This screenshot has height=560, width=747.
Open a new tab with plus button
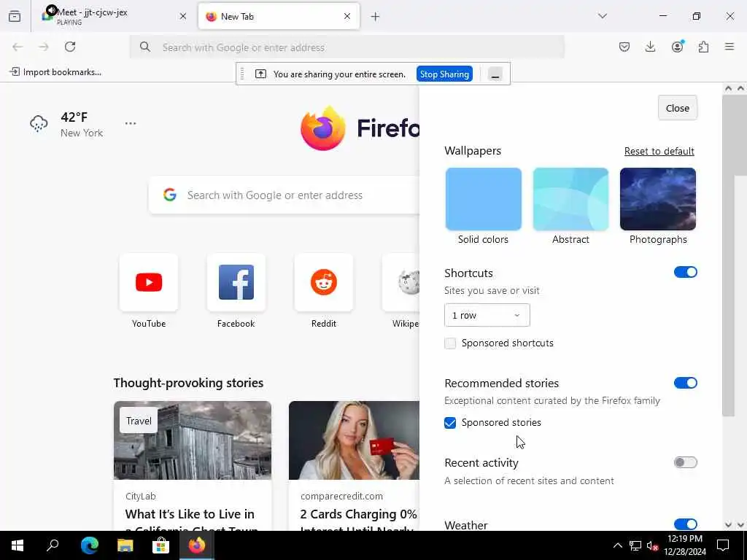click(376, 17)
